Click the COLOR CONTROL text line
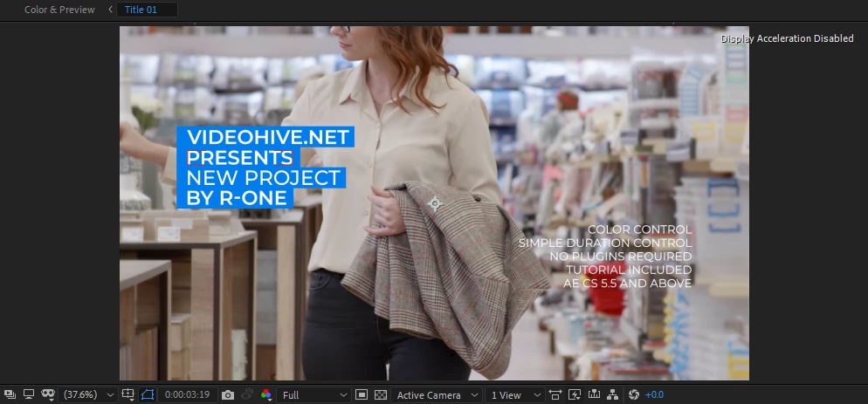Viewport: 868px width, 404px height. click(639, 229)
